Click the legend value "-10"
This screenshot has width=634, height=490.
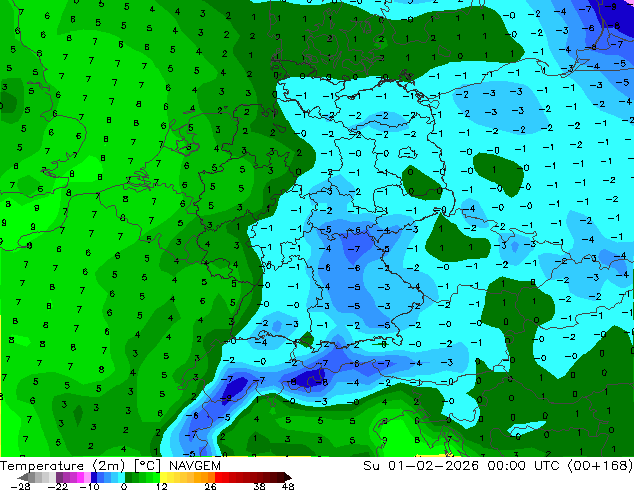(89, 486)
